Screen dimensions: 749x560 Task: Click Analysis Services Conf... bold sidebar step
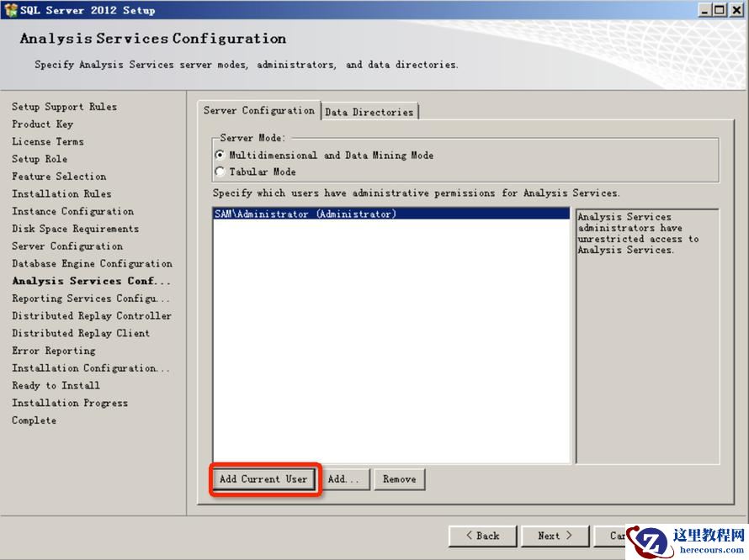pyautogui.click(x=91, y=281)
